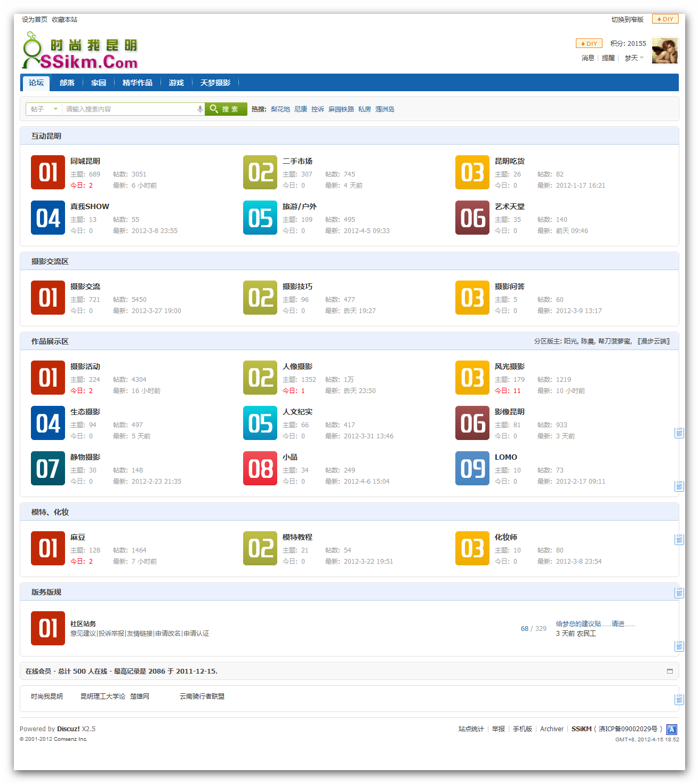Click the 设为首页 link
This screenshot has height=784, width=699.
click(35, 19)
